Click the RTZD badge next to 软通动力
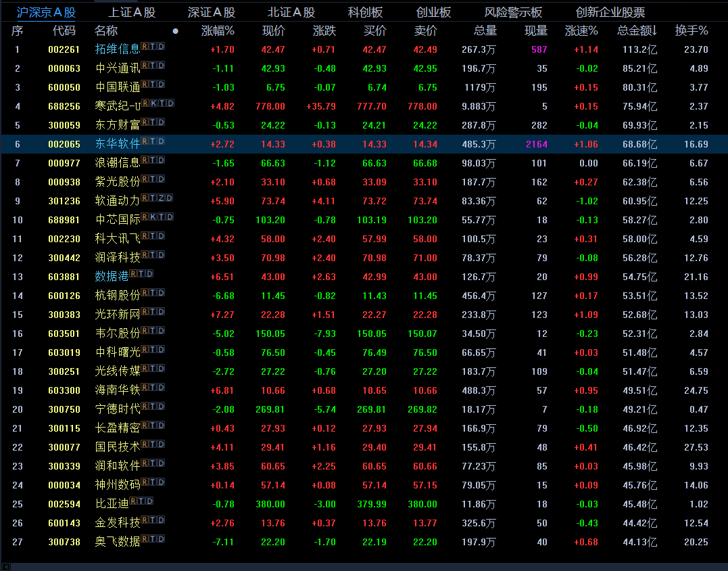This screenshot has width=728, height=571. (x=157, y=198)
